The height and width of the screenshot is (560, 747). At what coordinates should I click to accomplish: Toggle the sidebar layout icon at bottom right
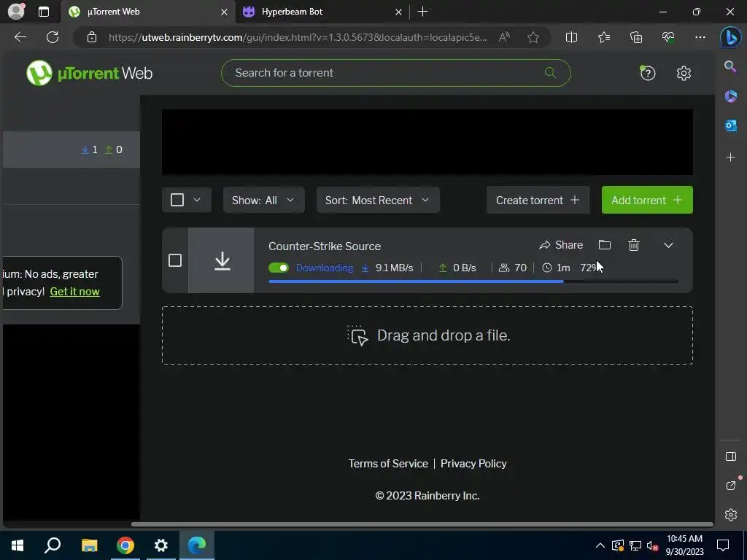coord(730,456)
